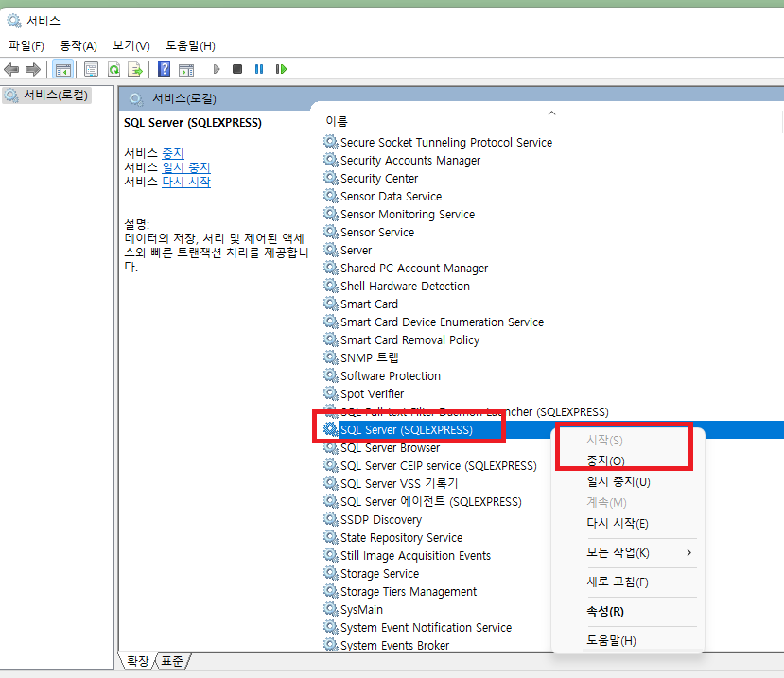Select the Server service row
Screen dimensions: 784x678
pyautogui.click(x=356, y=251)
